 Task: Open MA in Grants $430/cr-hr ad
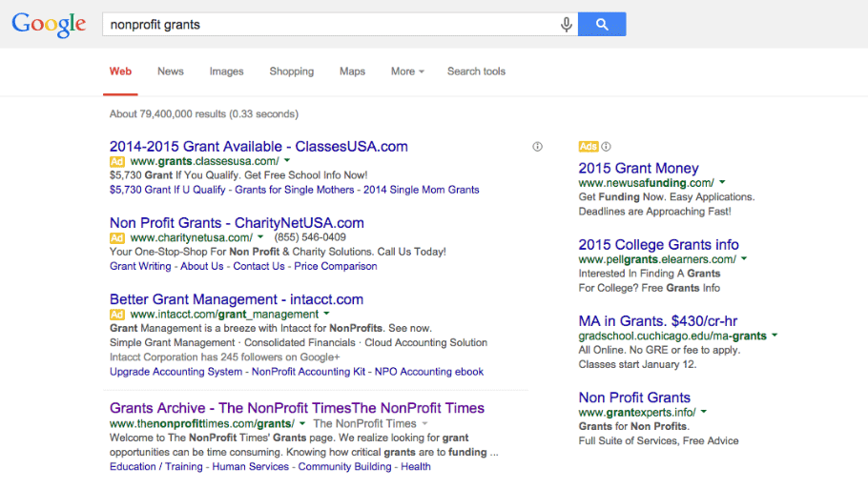[x=657, y=321]
